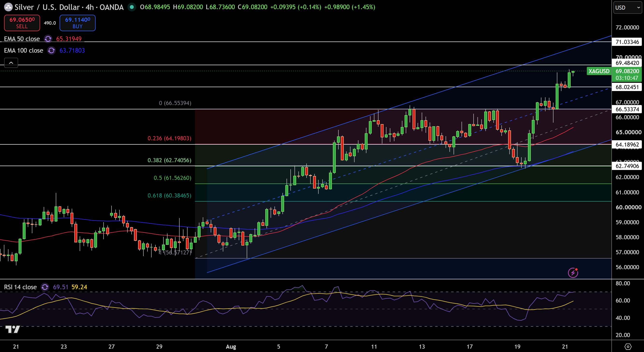Click the 68.02451 price line label

627,87
